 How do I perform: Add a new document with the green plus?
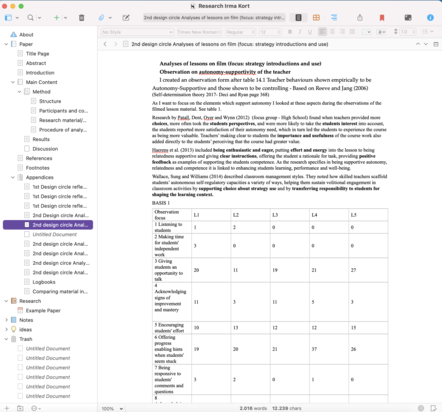(56, 18)
